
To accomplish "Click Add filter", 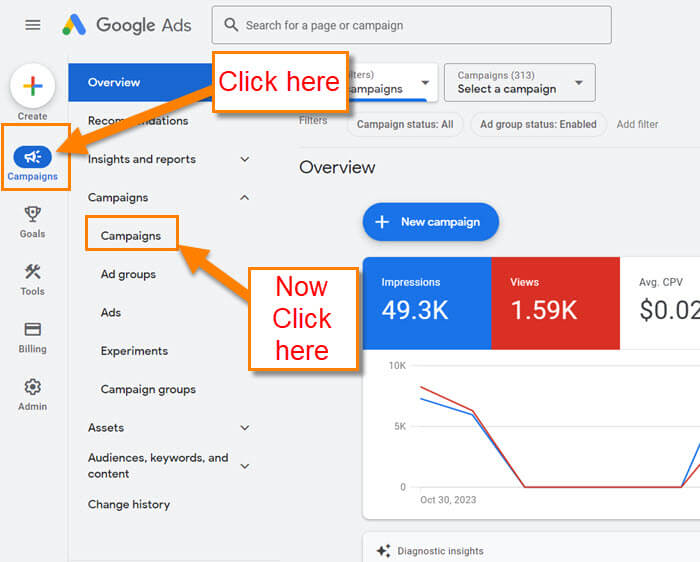I will tap(638, 124).
